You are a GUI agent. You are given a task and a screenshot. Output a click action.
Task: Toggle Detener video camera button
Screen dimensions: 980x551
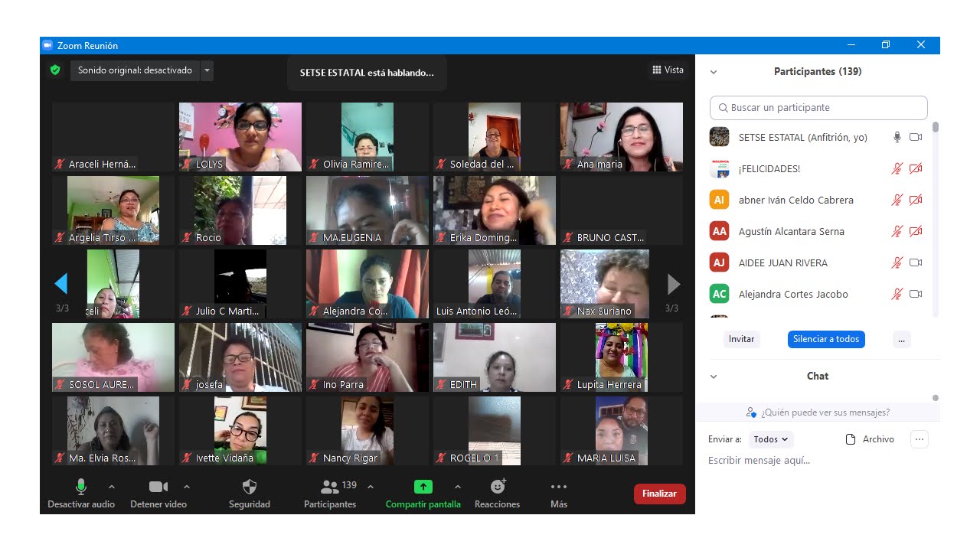coord(158,494)
